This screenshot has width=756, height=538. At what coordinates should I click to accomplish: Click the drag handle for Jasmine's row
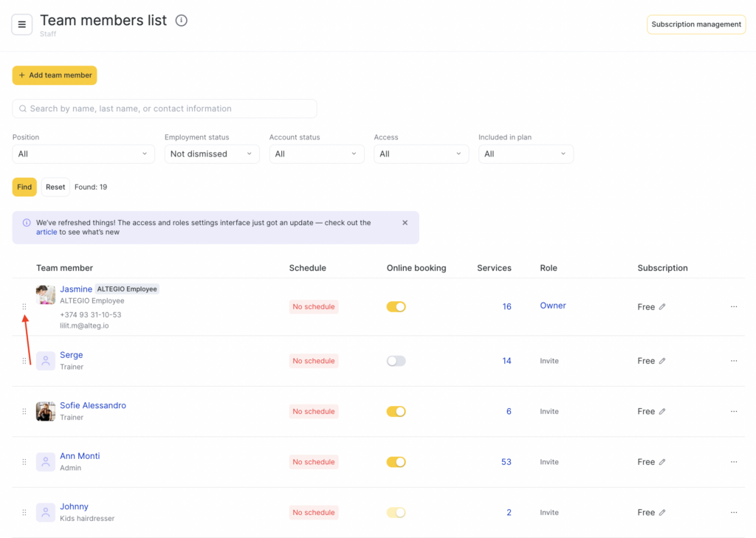point(24,307)
